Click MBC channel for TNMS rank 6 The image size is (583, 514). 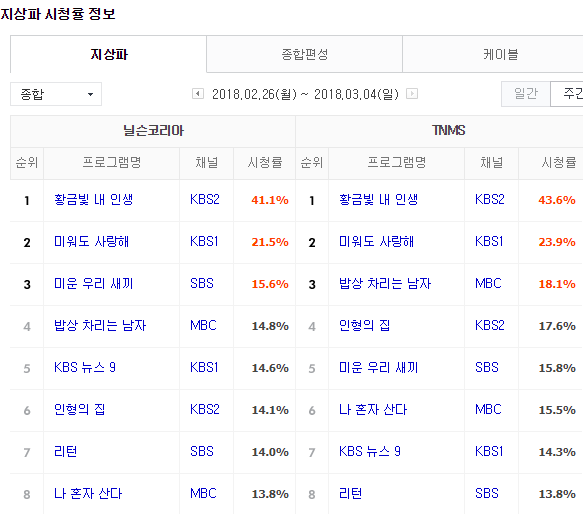(x=488, y=410)
